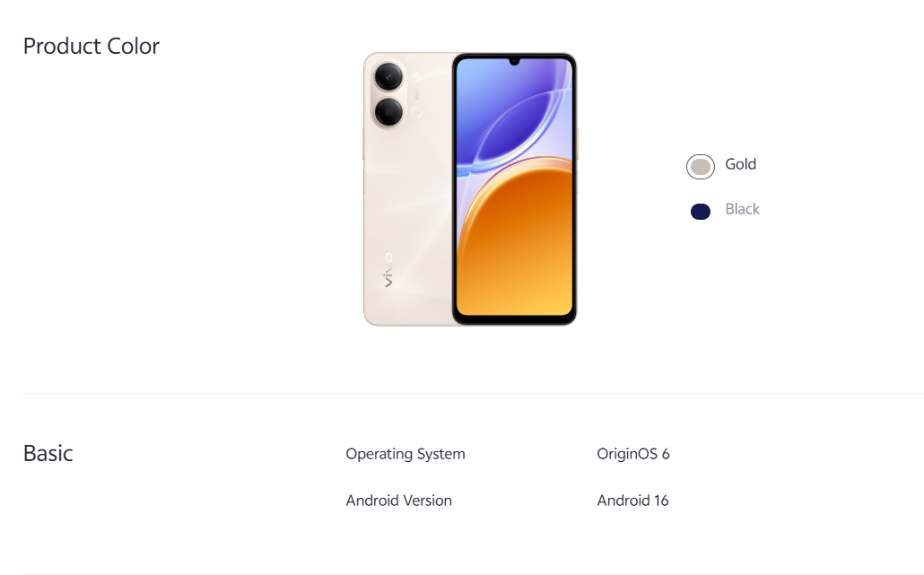Click the vivo logo on phone back
Screen dimensions: 924x575
[388, 270]
